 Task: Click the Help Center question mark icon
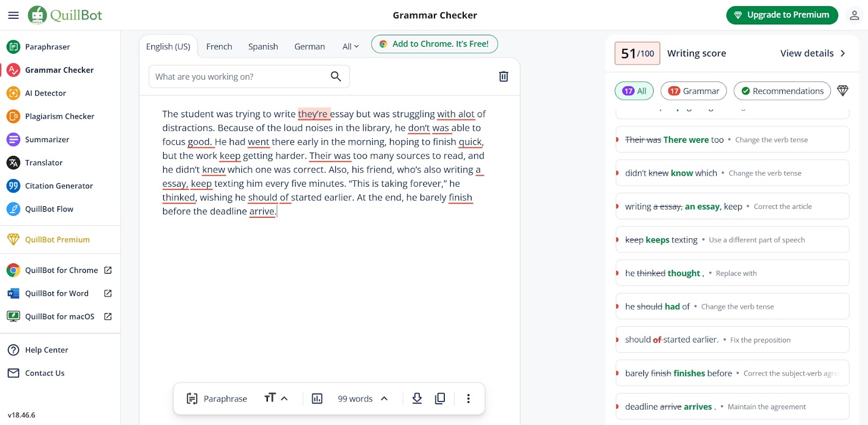coord(14,350)
